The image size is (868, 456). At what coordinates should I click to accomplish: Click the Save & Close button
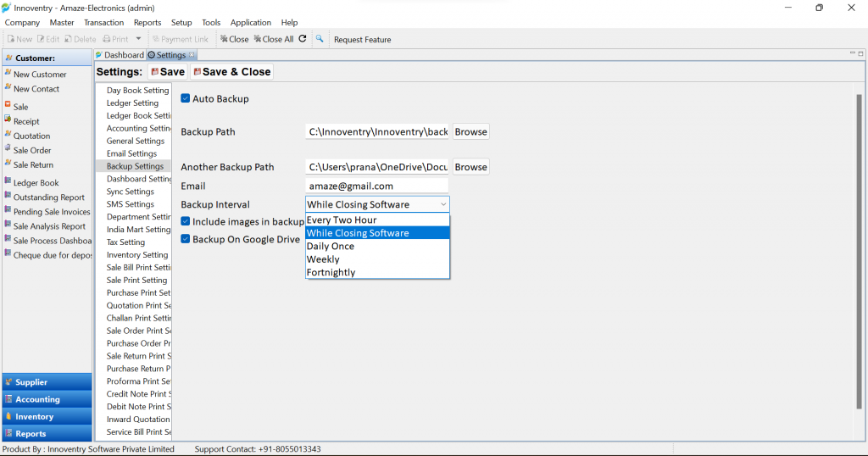point(232,72)
